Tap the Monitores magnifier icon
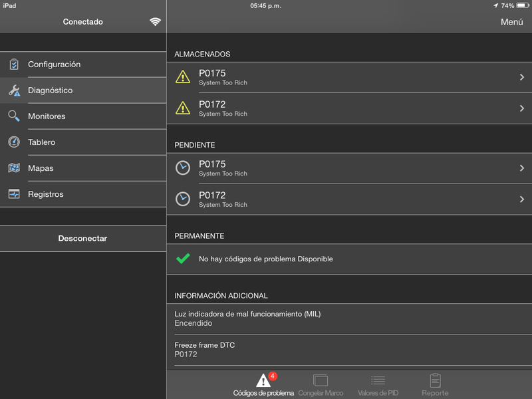Viewport: 532px width, 399px height. pyautogui.click(x=14, y=116)
